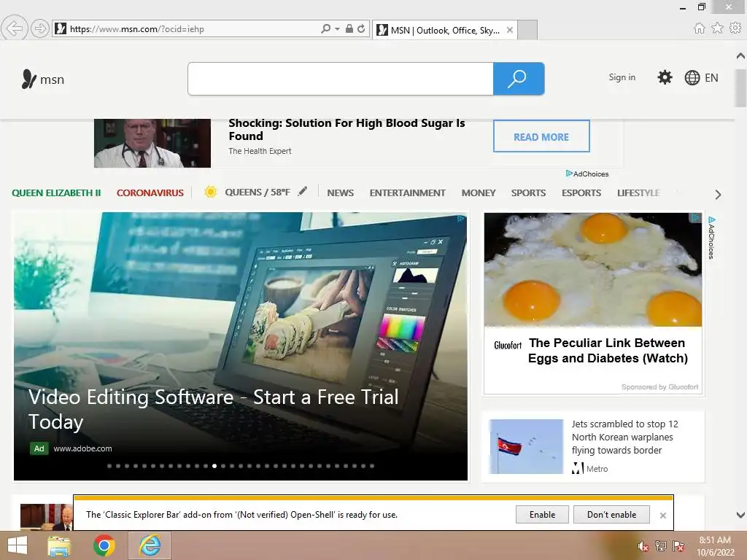
Task: Open Video Editing Software free trial headline
Action: click(x=213, y=409)
